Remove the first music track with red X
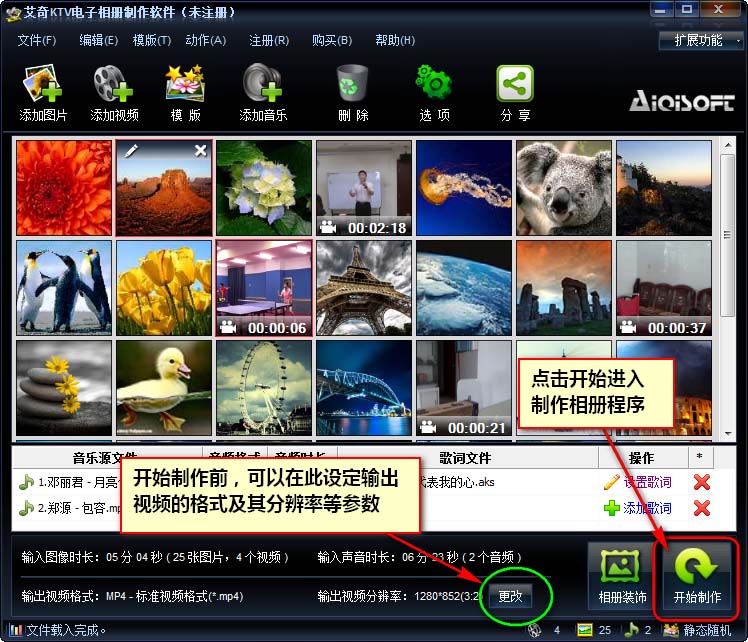 (x=701, y=482)
